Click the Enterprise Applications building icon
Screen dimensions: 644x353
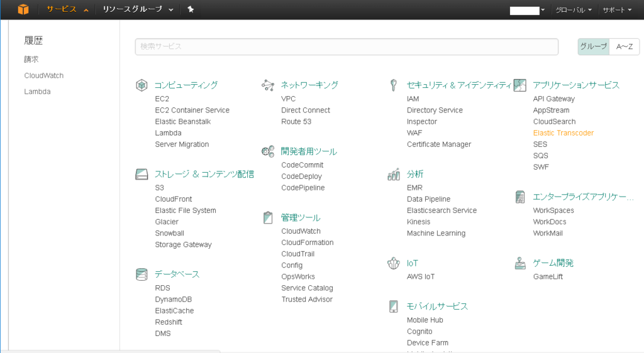click(x=520, y=197)
